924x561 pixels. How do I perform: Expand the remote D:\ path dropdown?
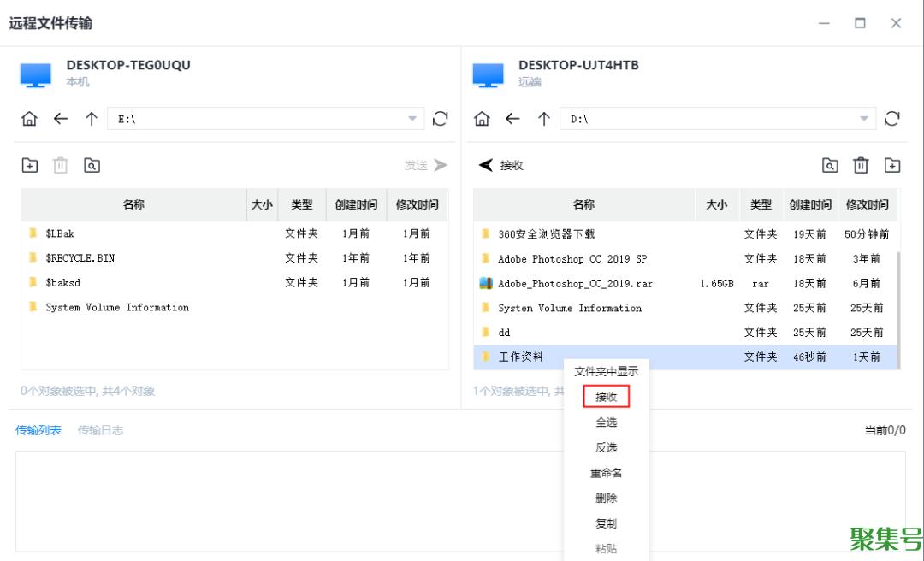(864, 119)
